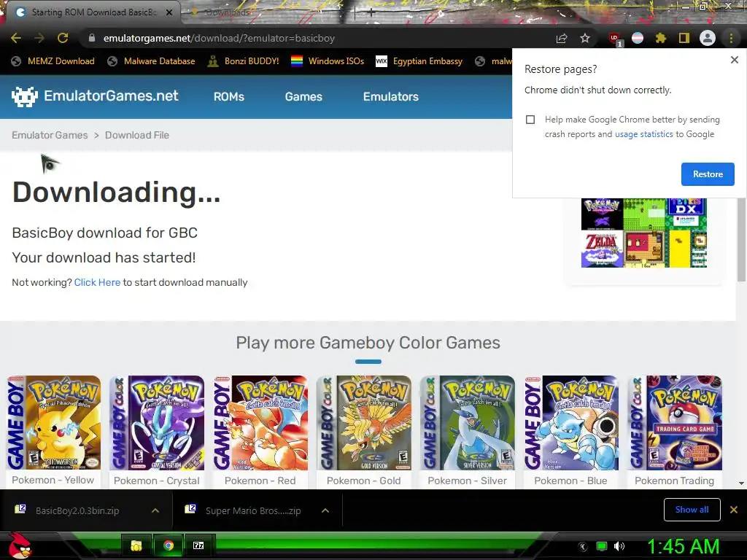Open the Emulators menu
This screenshot has height=560, width=747.
[x=391, y=97]
